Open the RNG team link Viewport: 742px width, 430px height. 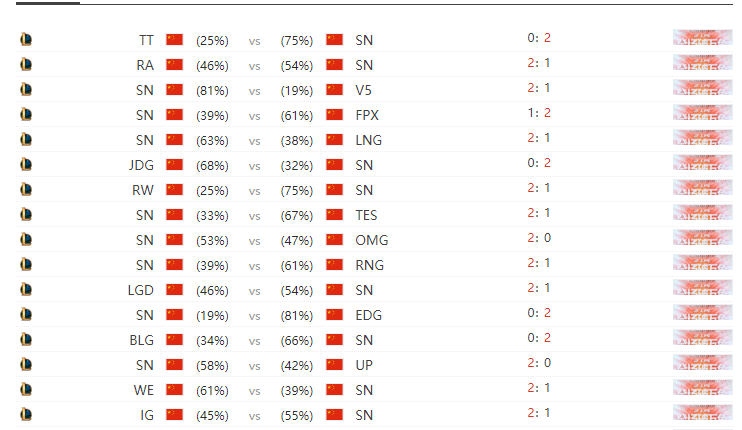tap(370, 265)
